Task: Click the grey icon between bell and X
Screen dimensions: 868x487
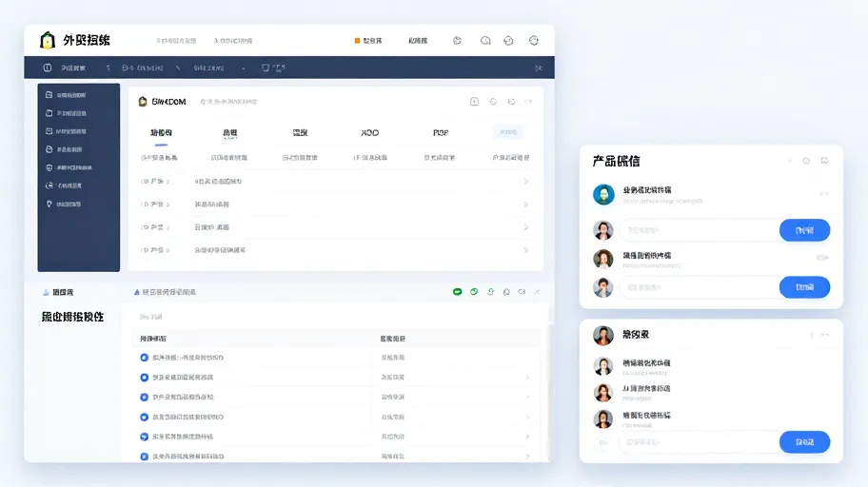Action: [x=522, y=292]
